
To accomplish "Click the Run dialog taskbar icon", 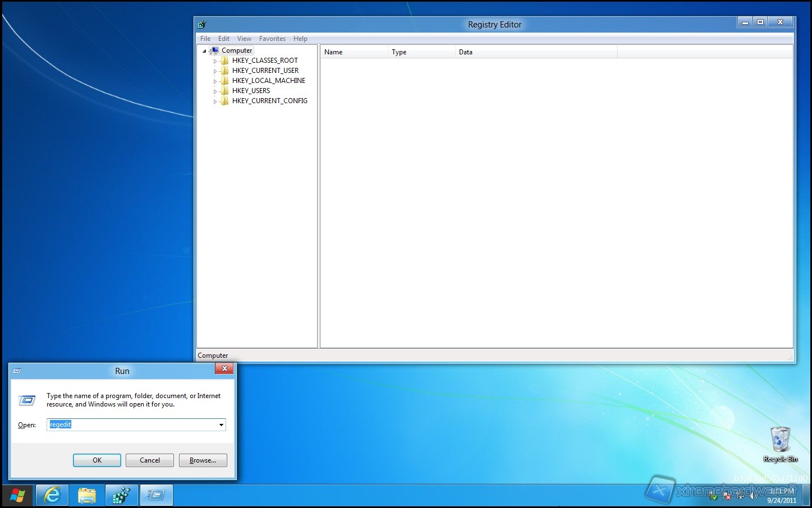I will 156,495.
